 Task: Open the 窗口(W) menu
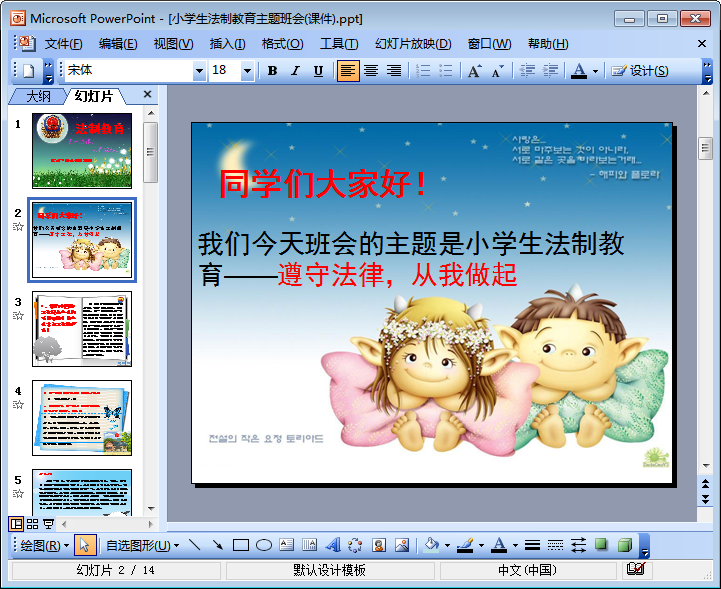[x=489, y=44]
